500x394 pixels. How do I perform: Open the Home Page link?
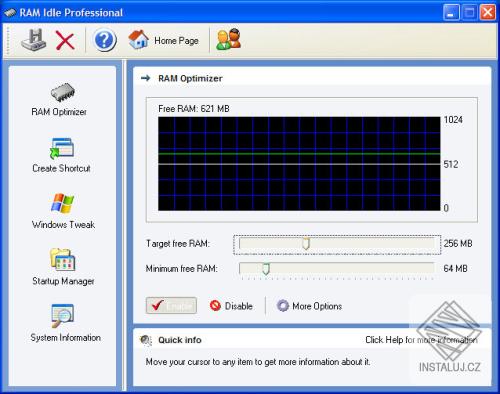pos(163,40)
